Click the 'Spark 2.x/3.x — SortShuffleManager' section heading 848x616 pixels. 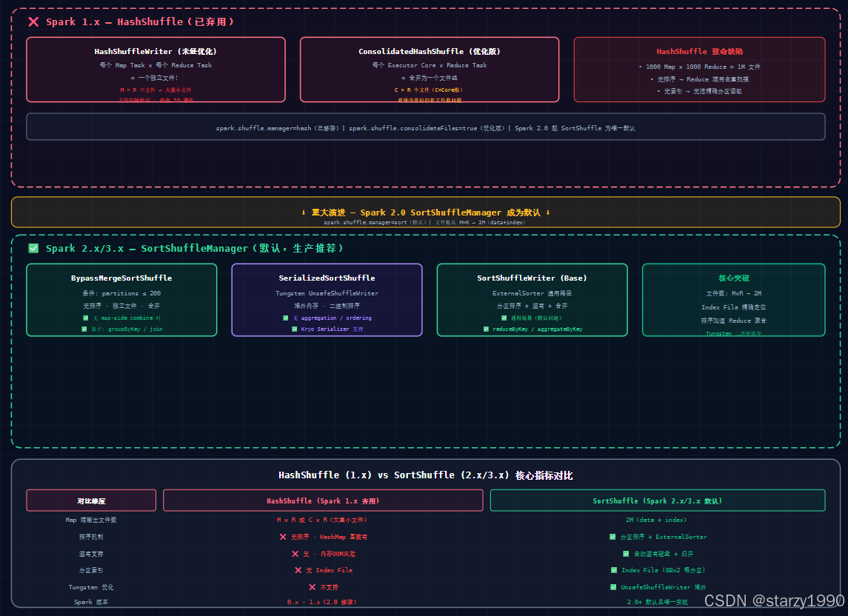(195, 248)
